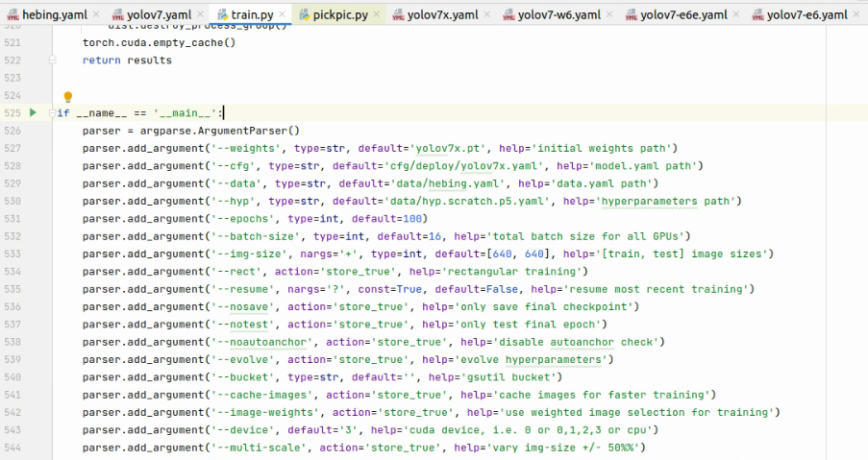Click the device default value '3'

[x=348, y=430]
